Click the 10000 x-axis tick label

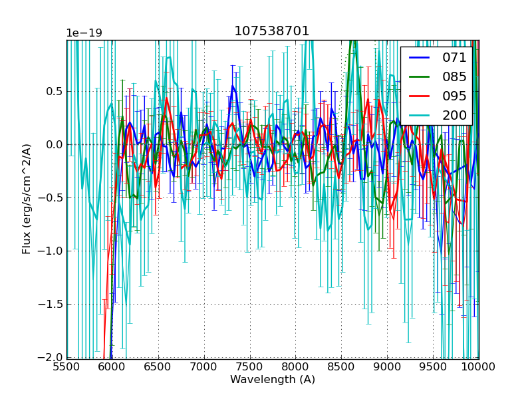478,366
